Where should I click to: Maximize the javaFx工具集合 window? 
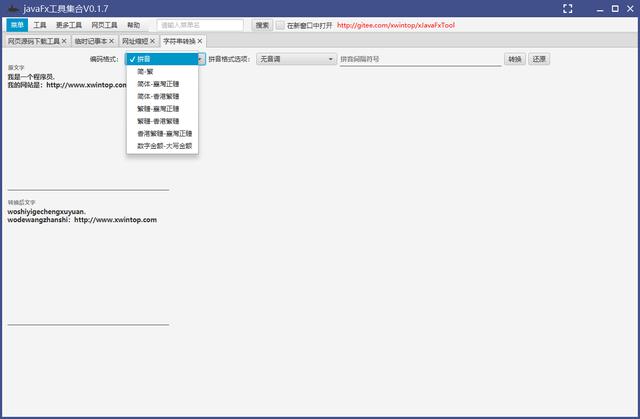coord(615,9)
